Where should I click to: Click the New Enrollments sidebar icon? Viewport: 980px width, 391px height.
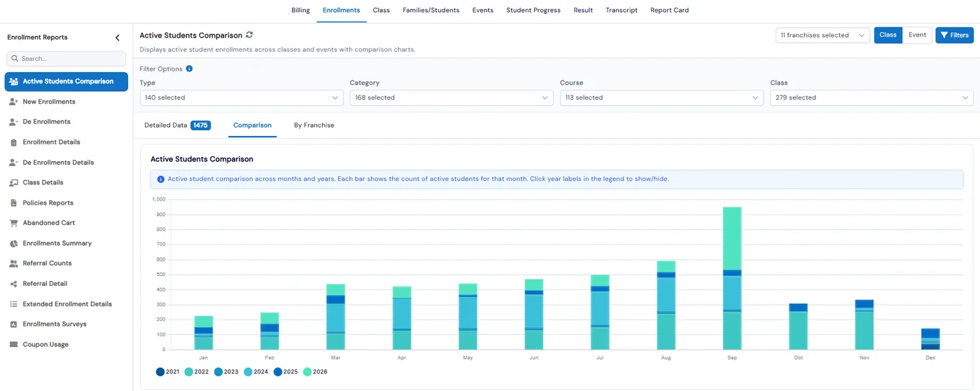click(14, 102)
